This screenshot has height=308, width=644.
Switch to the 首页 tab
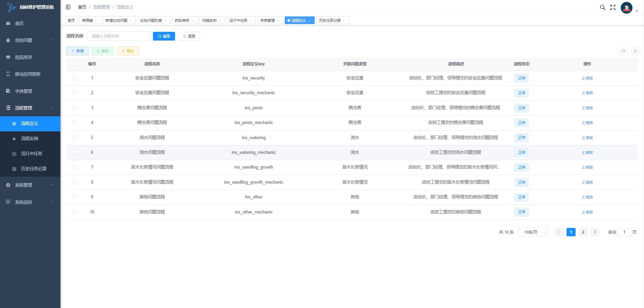tap(71, 20)
